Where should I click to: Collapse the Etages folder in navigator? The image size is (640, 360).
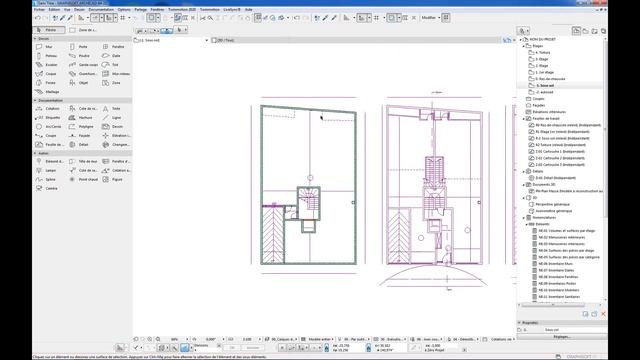524,46
